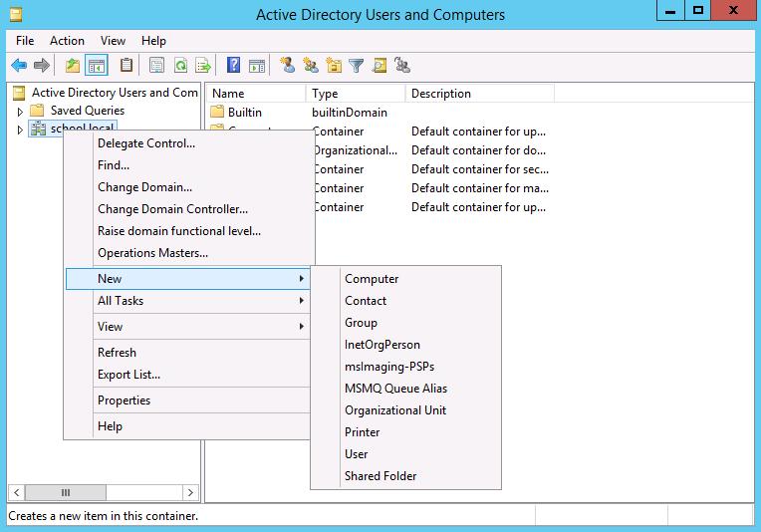761x532 pixels.
Task: Sort by the Type column header
Action: tap(356, 94)
